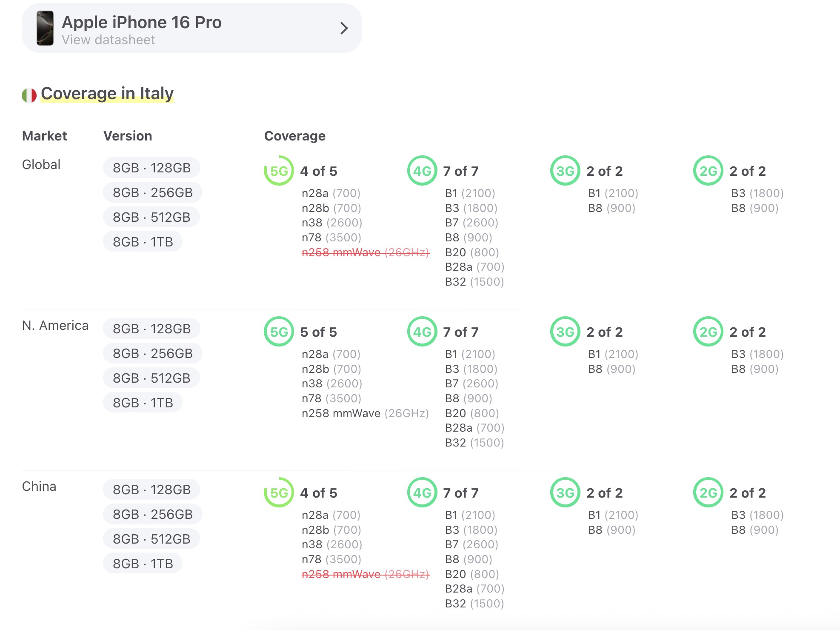
Task: Click the Coverage in Italy heading
Action: [107, 93]
